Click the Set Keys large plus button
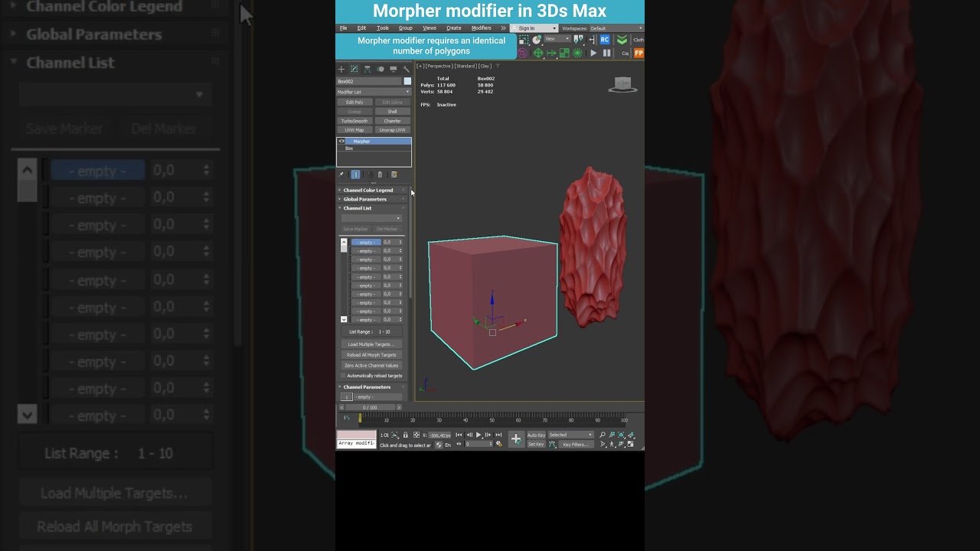The width and height of the screenshot is (980, 551). click(517, 439)
